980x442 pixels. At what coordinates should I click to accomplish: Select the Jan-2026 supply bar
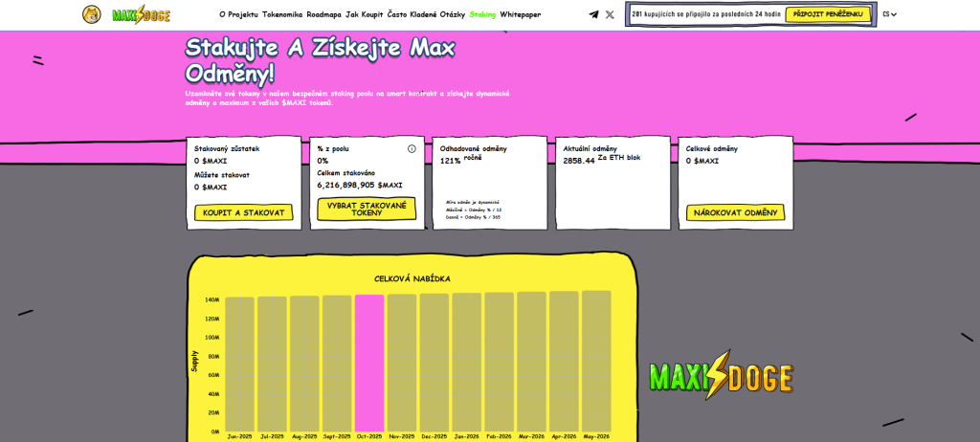click(x=467, y=362)
